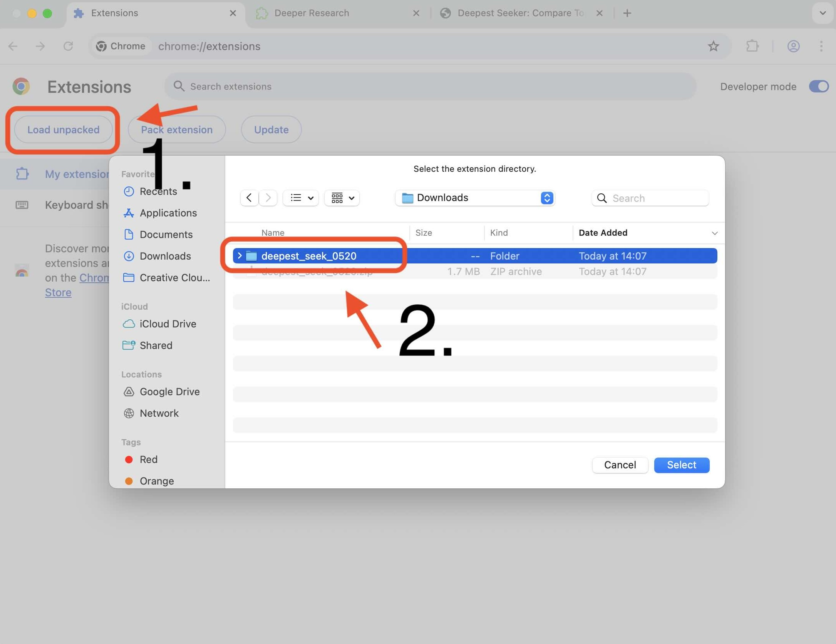The height and width of the screenshot is (644, 836).
Task: Sort by the Date Added column
Action: pyautogui.click(x=603, y=233)
